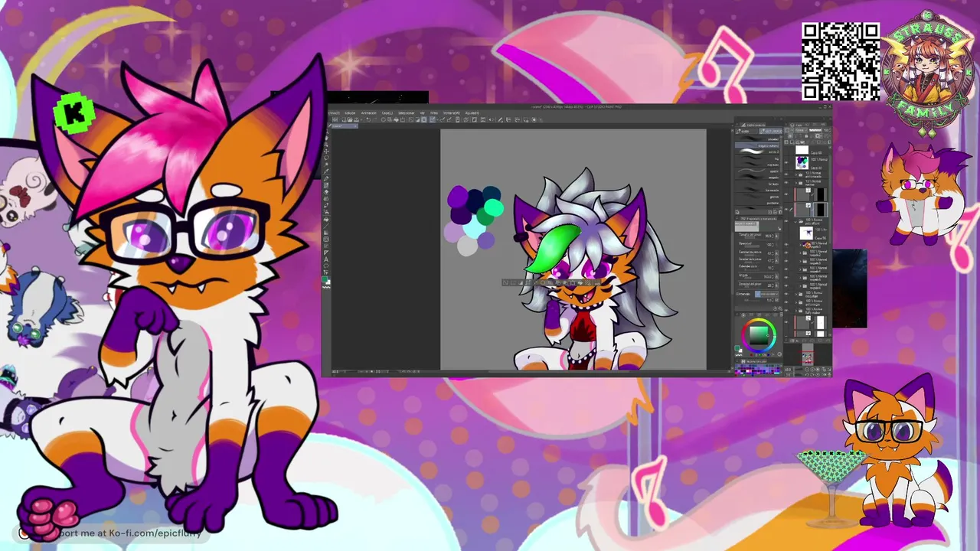Click the Redo arrow in command bar

pos(374,119)
